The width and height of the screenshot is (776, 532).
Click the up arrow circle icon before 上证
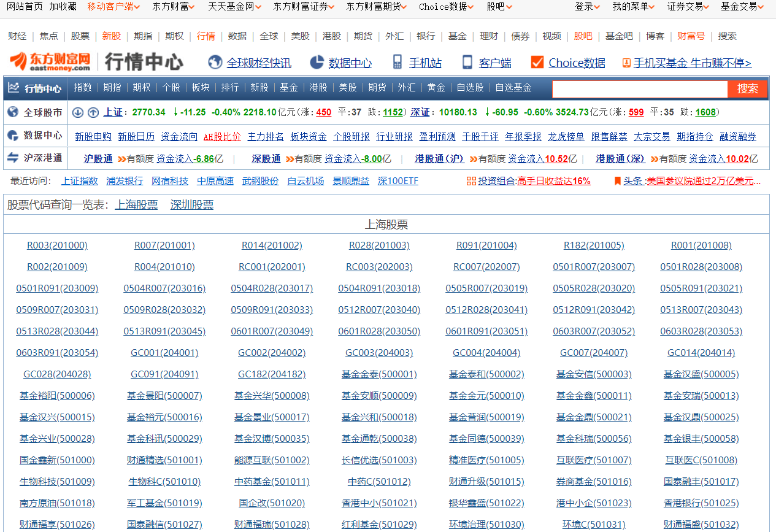[93, 112]
